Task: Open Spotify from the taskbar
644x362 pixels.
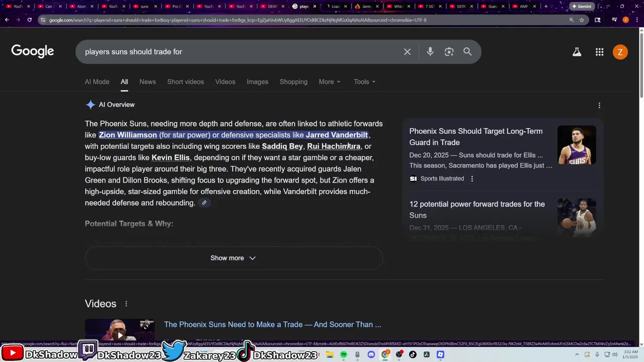Action: [x=344, y=354]
